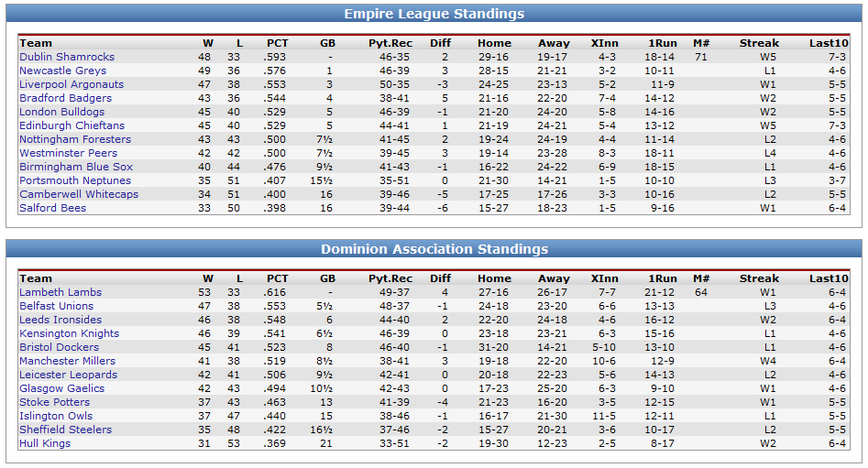Click PCT column header in Empire table
Image resolution: width=868 pixels, height=468 pixels.
click(278, 43)
